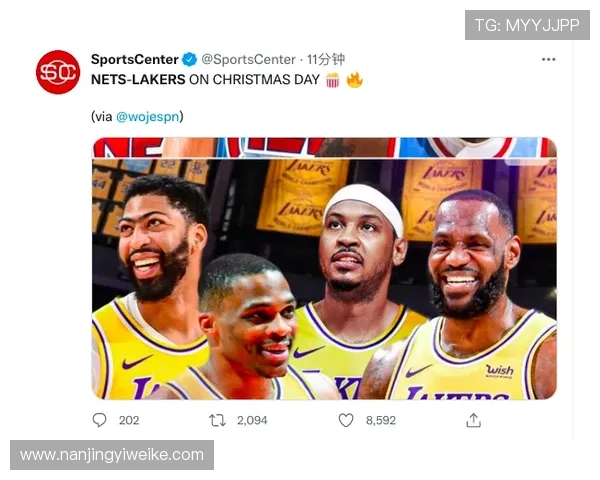Like the tweet with the heart icon
600x480 pixels.
(x=346, y=420)
